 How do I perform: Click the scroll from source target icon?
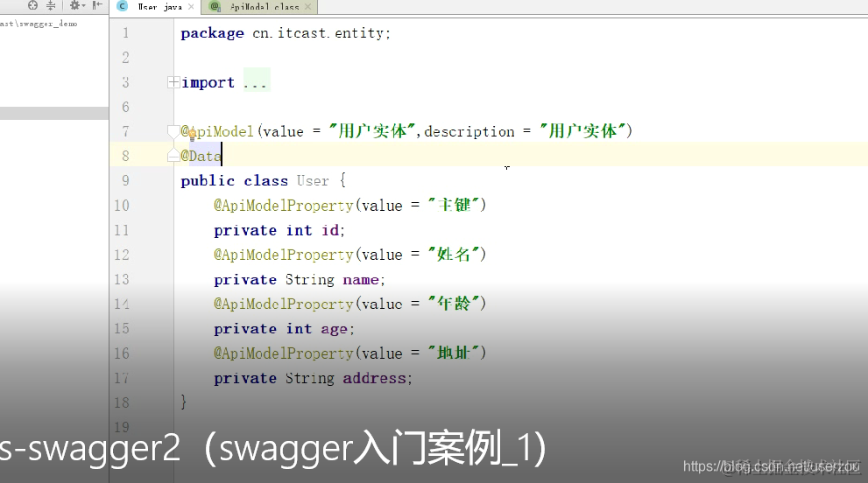[32, 5]
